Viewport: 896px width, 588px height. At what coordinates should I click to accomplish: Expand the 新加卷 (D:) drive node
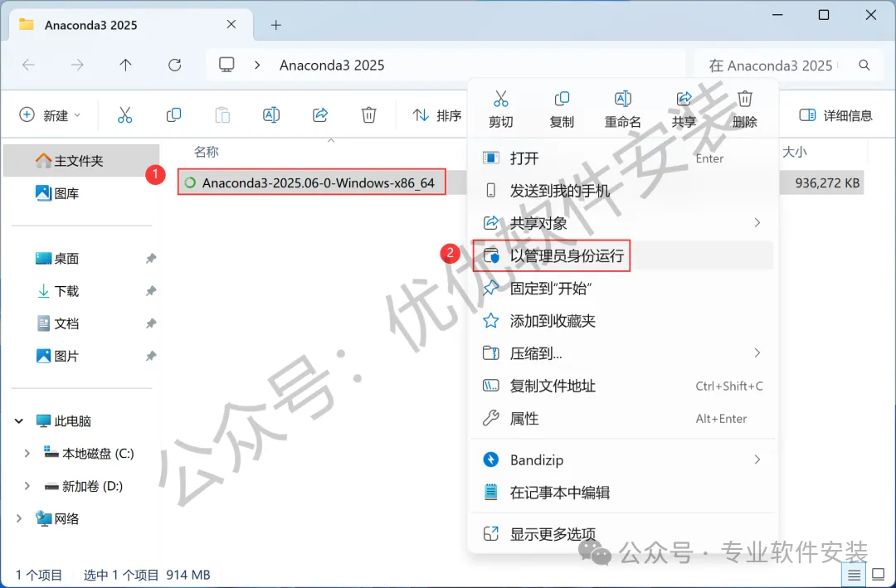tap(27, 486)
